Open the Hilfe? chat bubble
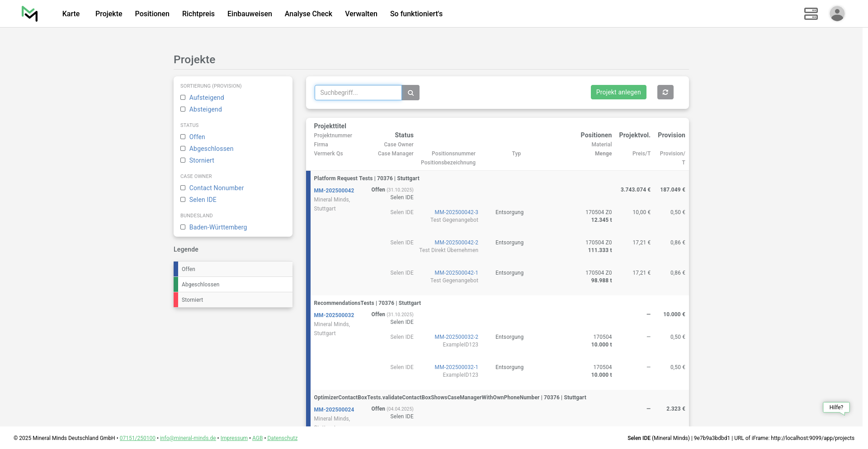868x449 pixels. [x=836, y=407]
